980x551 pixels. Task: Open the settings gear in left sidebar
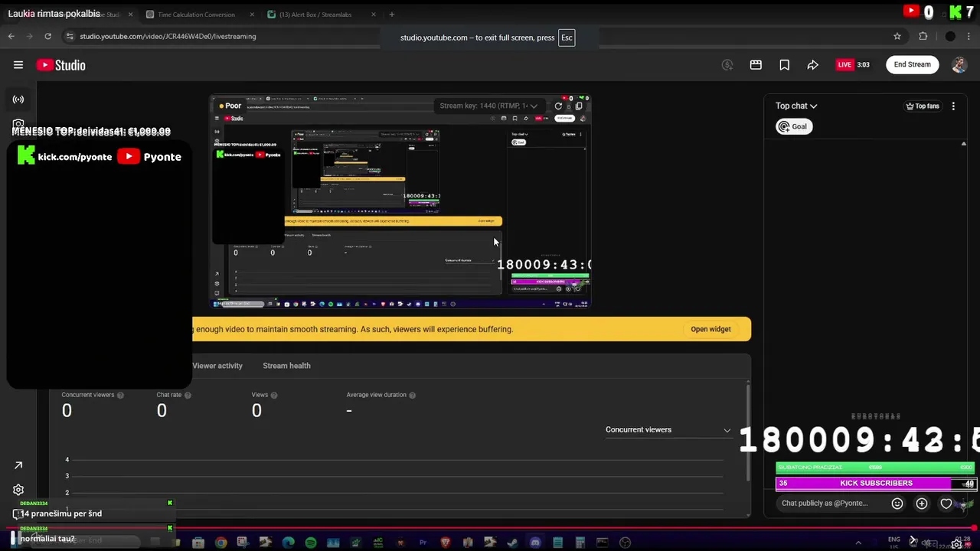click(x=18, y=490)
